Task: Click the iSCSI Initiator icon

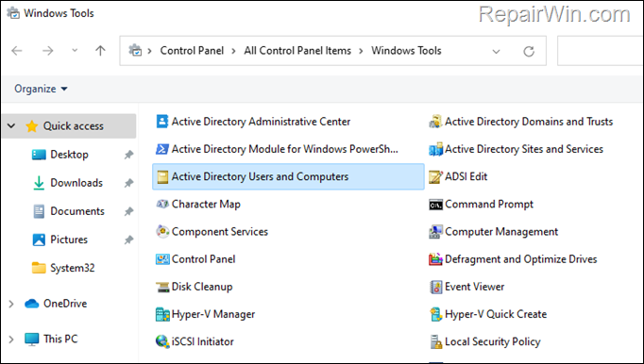Action: coord(162,342)
